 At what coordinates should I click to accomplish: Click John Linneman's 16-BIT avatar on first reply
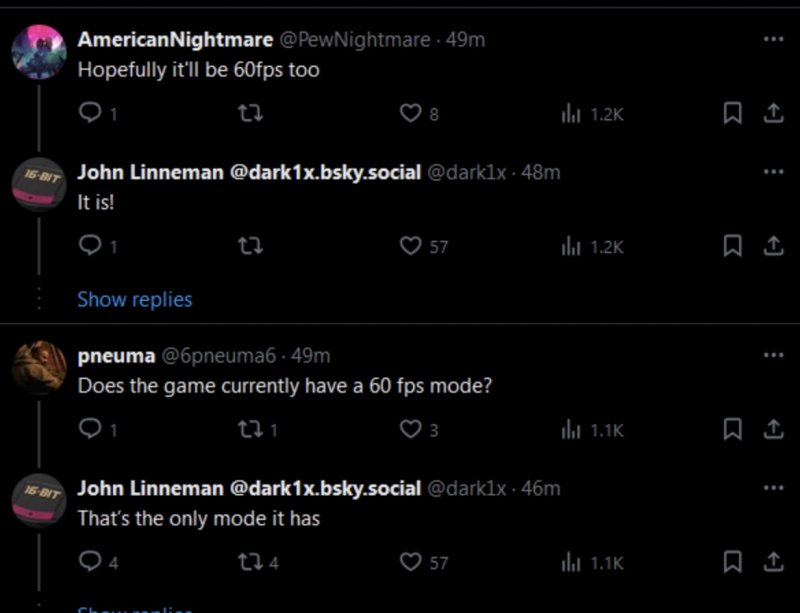pos(39,184)
